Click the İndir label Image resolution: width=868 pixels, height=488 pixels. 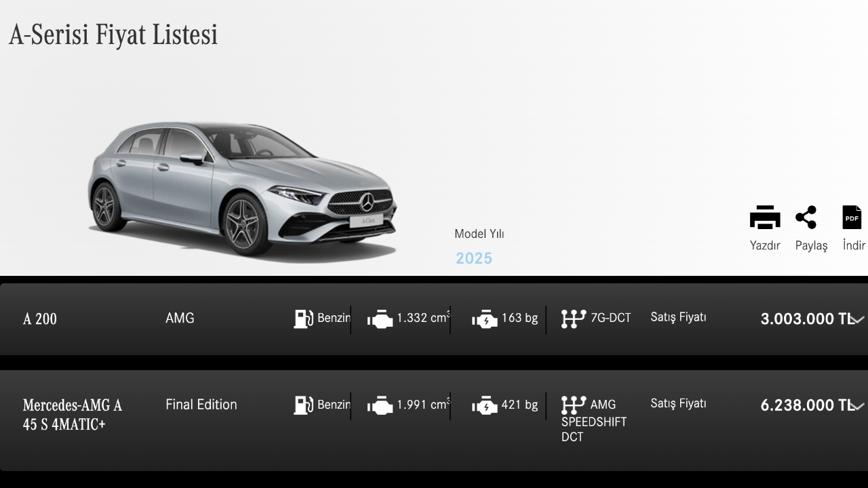point(854,245)
